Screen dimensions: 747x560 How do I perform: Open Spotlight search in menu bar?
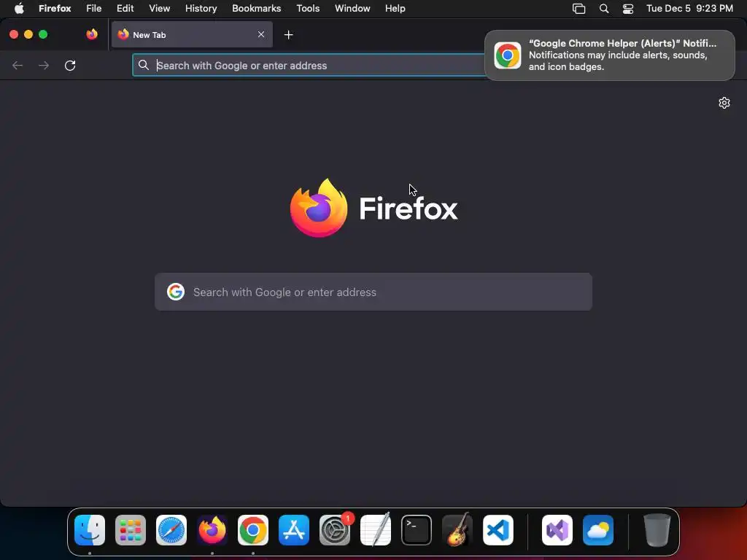pyautogui.click(x=603, y=9)
